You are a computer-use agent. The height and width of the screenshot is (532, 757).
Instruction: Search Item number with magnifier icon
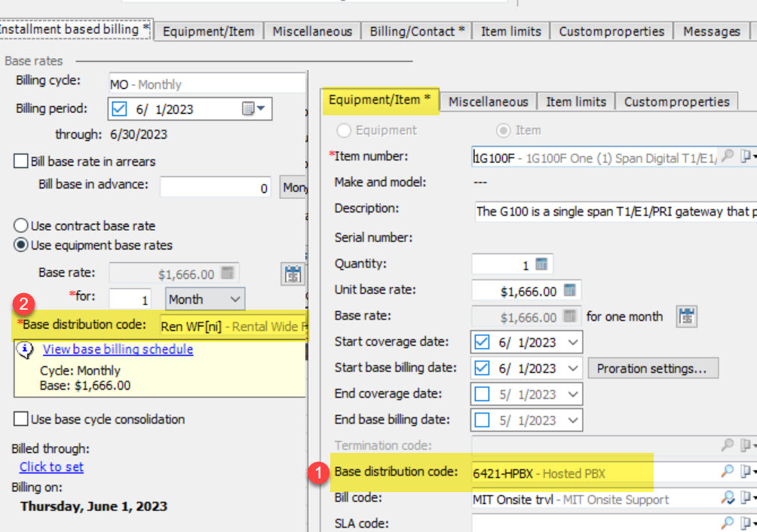coord(727,156)
